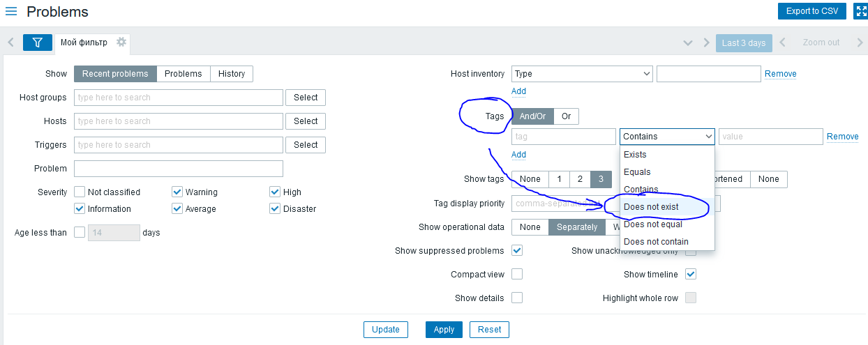Image resolution: width=868 pixels, height=345 pixels.
Task: Select 'Equals' from operator list
Action: coord(637,172)
